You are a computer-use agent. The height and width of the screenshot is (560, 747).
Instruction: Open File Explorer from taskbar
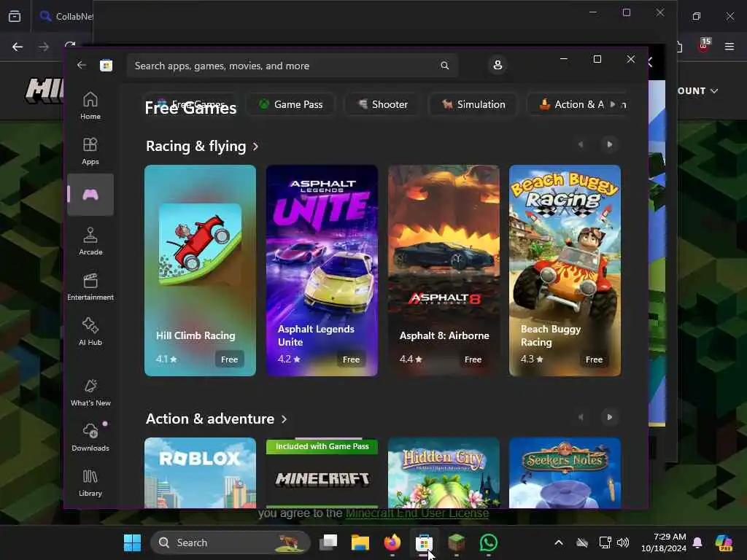(x=360, y=542)
